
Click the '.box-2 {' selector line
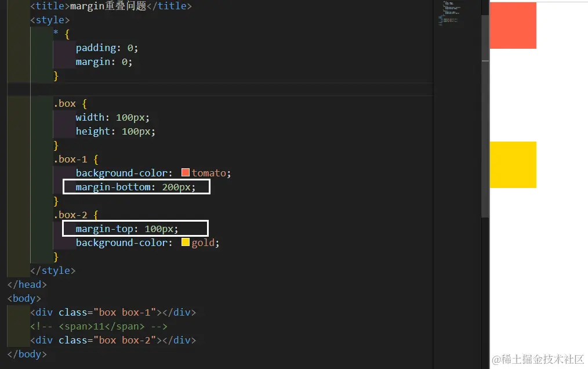[x=76, y=215]
